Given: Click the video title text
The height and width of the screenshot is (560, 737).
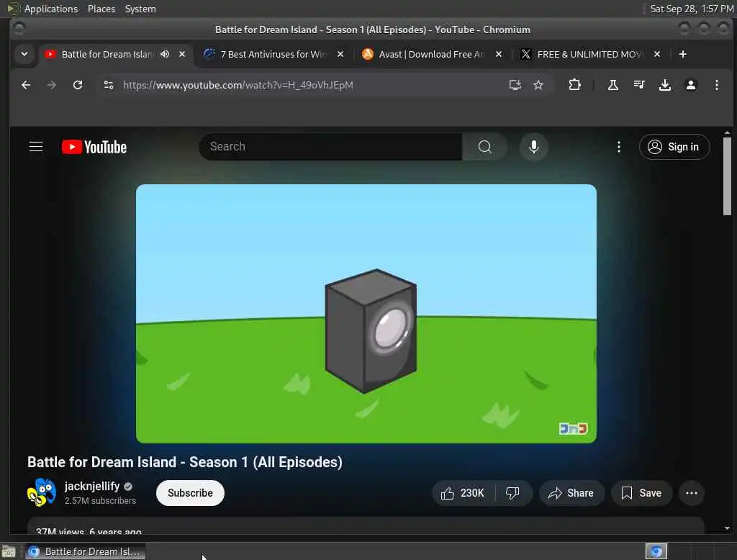Looking at the screenshot, I should 185,462.
